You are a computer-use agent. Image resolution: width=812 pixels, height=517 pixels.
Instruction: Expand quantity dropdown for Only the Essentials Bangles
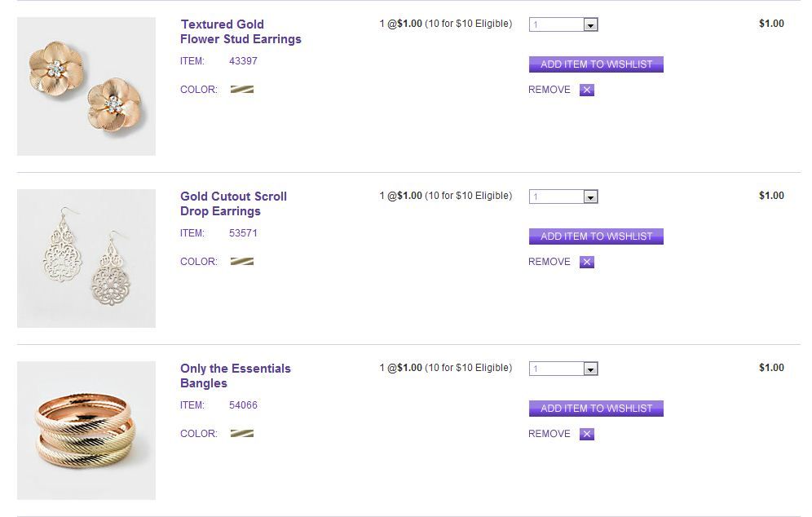pos(591,369)
